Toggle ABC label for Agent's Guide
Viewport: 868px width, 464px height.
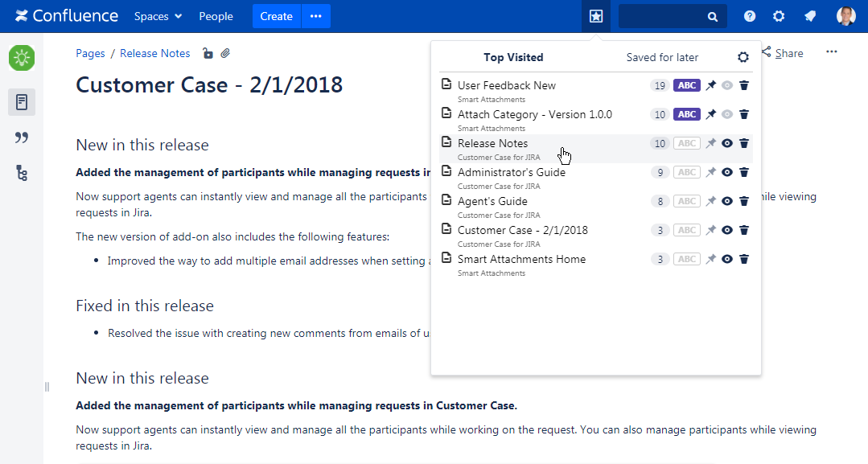(x=686, y=202)
